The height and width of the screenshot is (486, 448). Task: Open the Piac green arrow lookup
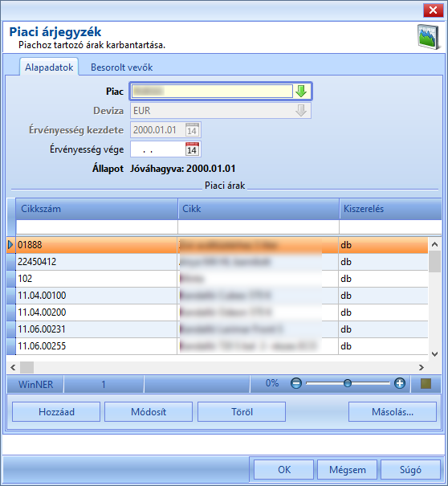pyautogui.click(x=301, y=92)
